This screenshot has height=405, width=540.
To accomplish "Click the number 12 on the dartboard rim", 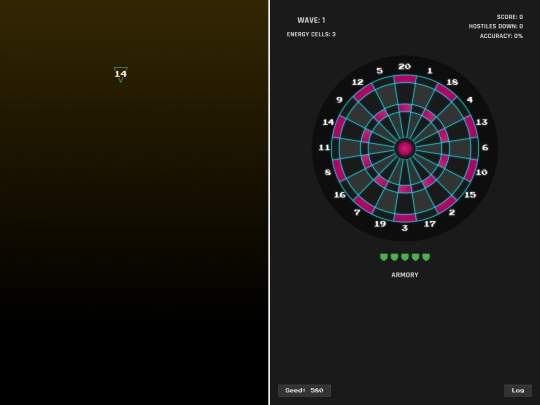I will [357, 82].
